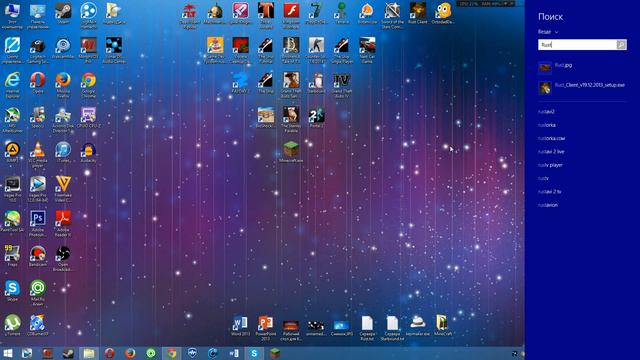
Task: Select the MineCraft folder archive icon
Action: (443, 324)
